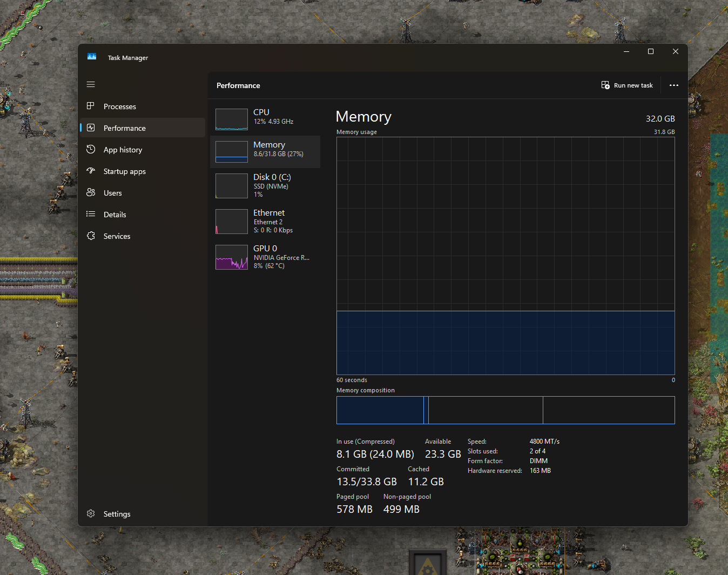Click the Available value 23.3 GB

pos(443,454)
